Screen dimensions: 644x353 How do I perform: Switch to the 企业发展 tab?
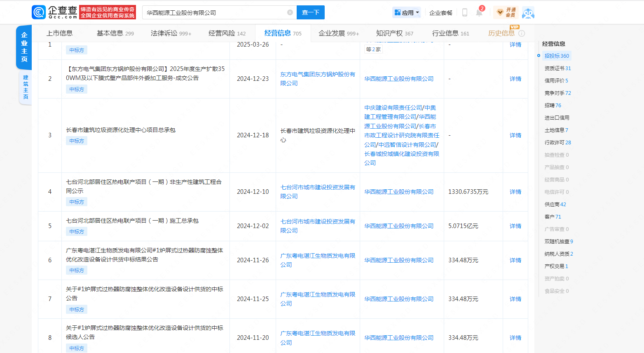(x=339, y=33)
